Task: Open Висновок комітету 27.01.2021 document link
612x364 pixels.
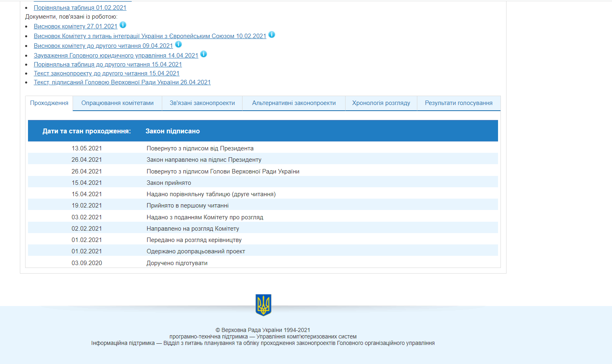Action: pos(75,26)
